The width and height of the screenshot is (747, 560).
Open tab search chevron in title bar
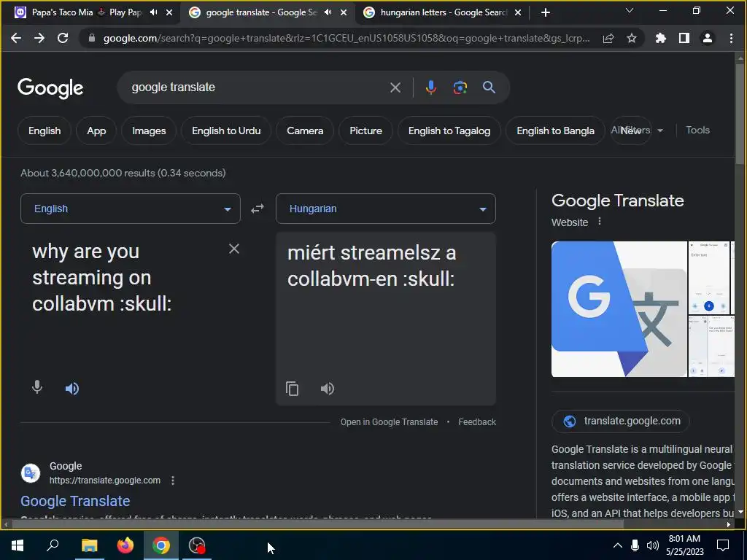click(x=630, y=10)
